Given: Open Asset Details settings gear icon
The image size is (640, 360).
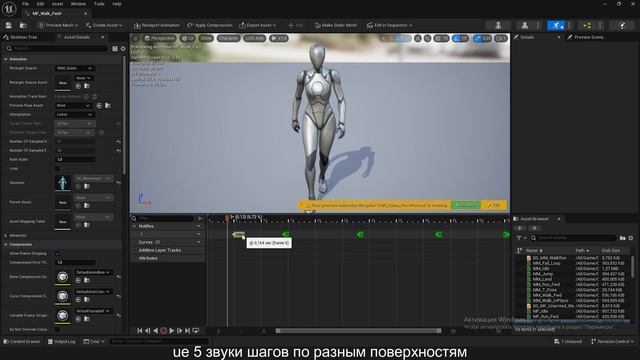Looking at the screenshot, I should tap(123, 49).
